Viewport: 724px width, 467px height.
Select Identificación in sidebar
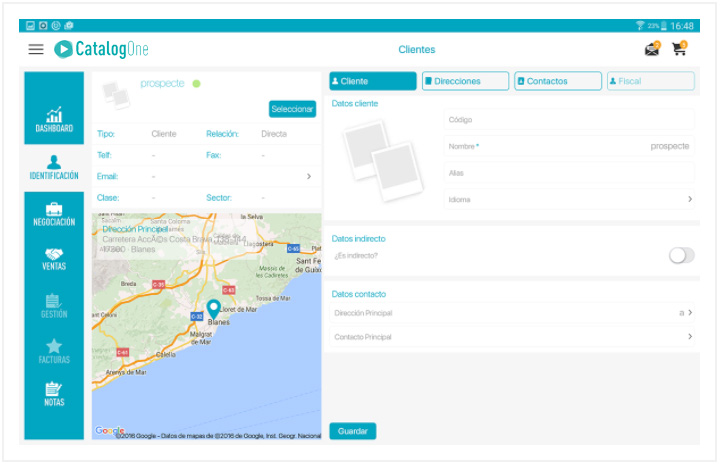pos(54,167)
